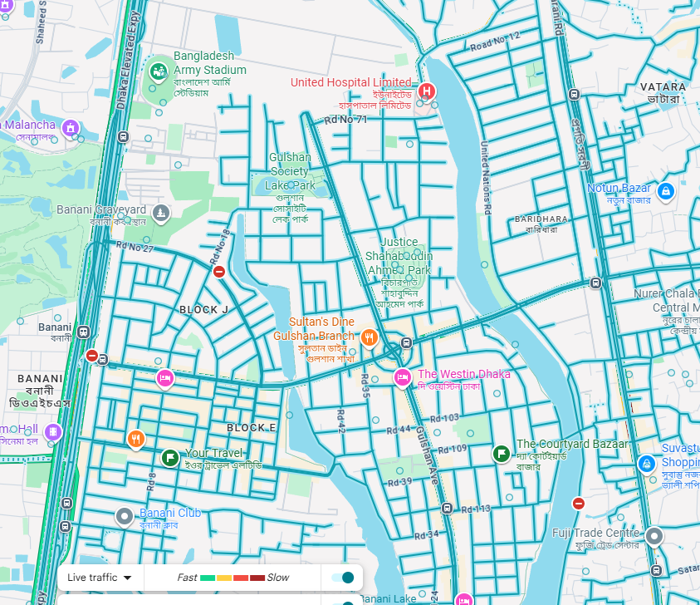Click the green Fast legend swatch
Screen dimensions: 700x605
208,578
